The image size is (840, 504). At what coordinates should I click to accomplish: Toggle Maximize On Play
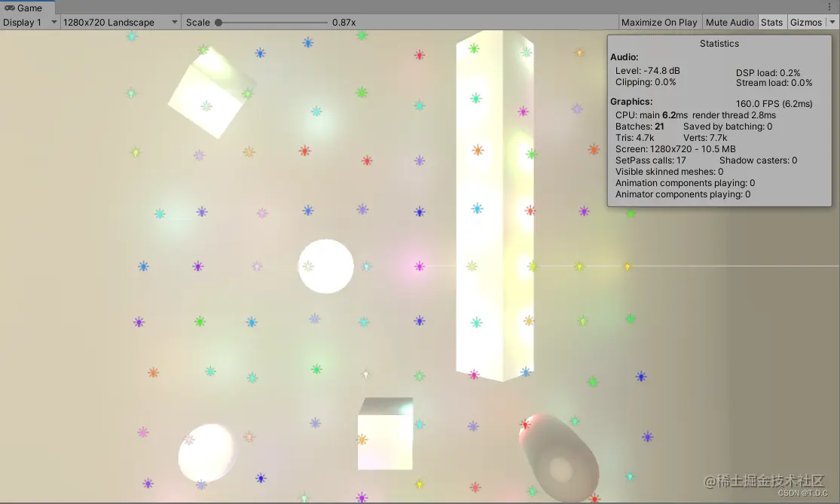click(658, 22)
